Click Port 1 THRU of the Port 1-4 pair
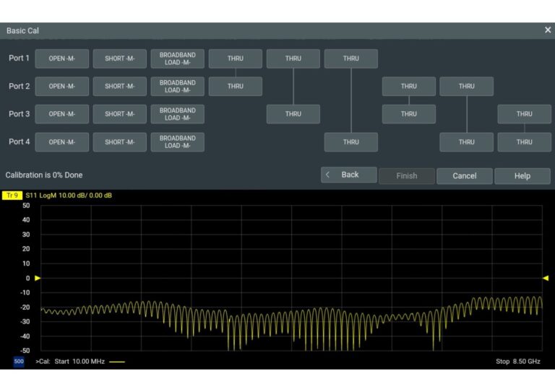The image size is (555, 392). pyautogui.click(x=350, y=58)
